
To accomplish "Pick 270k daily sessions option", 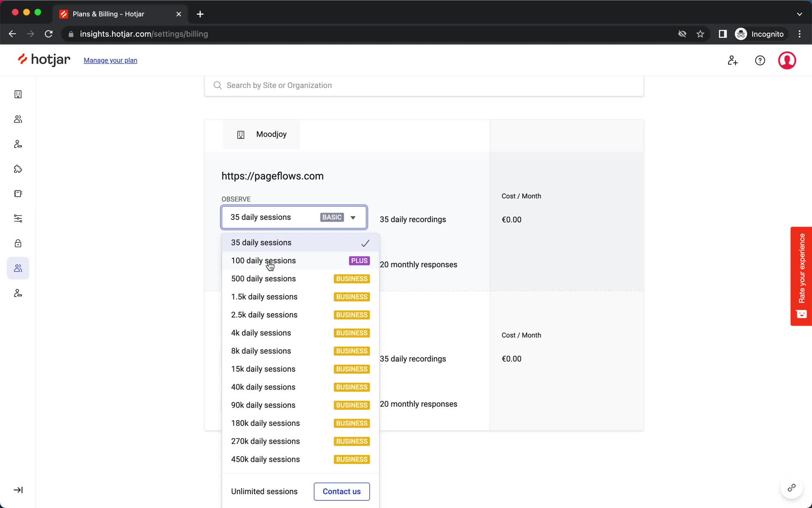I will click(x=300, y=441).
